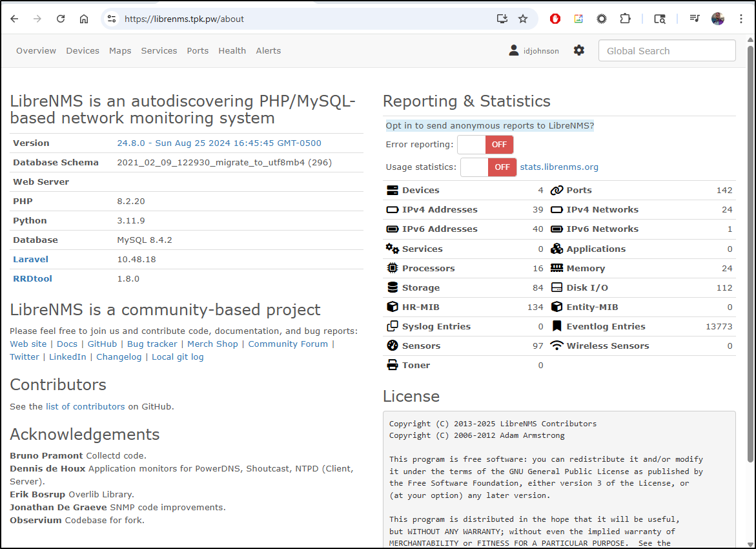756x549 pixels.
Task: Open the version 24.8.0 link
Action: coord(219,143)
